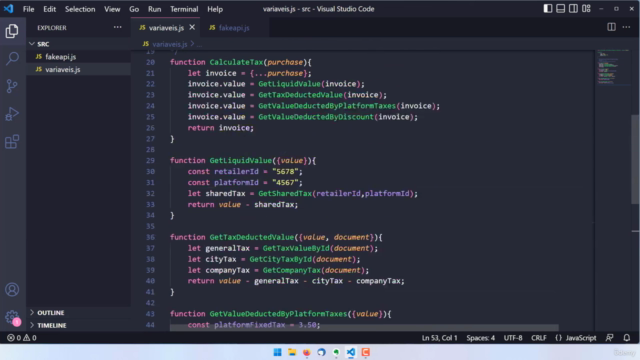This screenshot has width=640, height=360.
Task: Click 'GetTaxDeductedValue' definition on line 36
Action: [x=251, y=237]
